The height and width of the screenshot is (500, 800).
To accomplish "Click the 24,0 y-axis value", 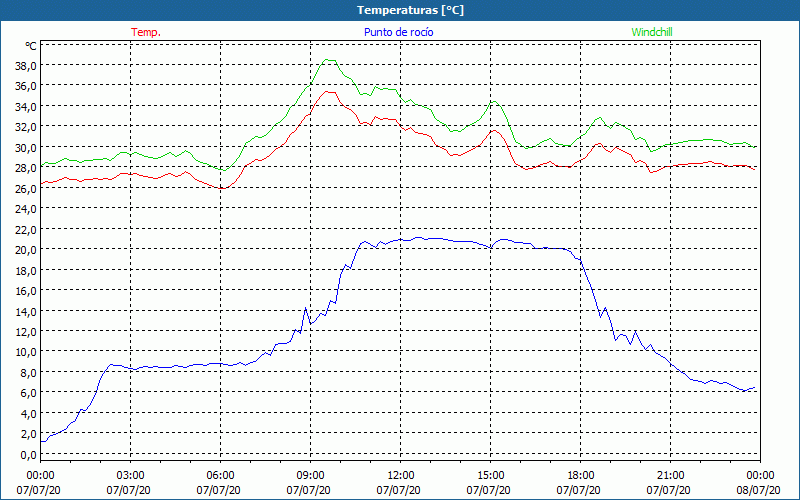I will click(x=26, y=209).
